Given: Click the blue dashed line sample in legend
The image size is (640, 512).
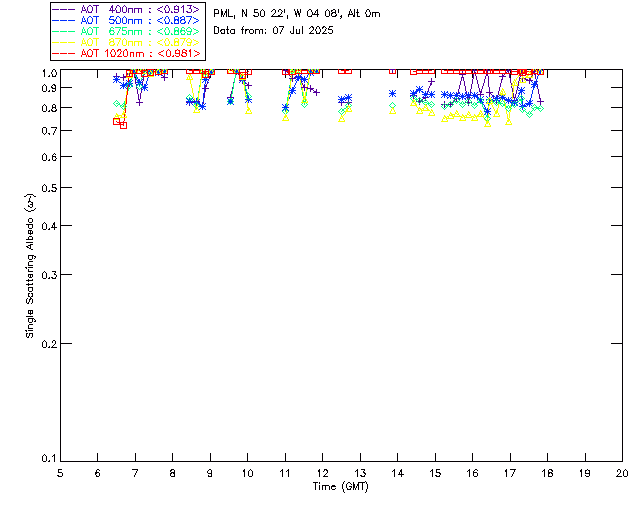Looking at the screenshot, I should 64,21.
